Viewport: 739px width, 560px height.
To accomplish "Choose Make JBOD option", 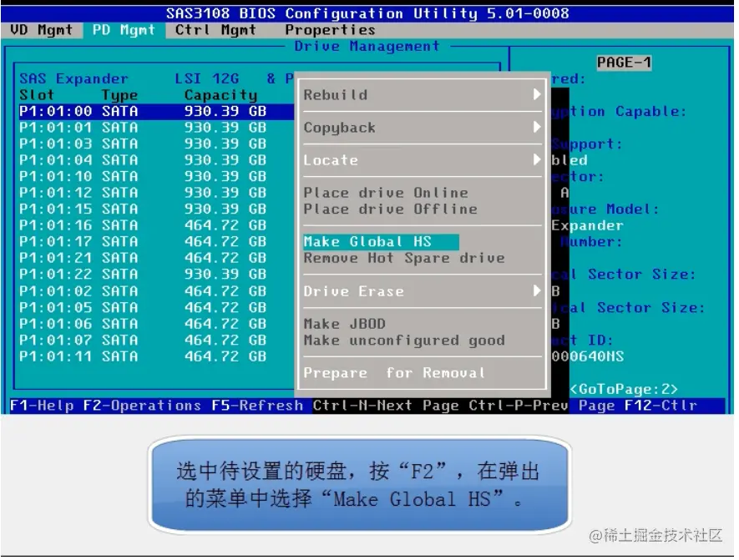I will point(345,324).
